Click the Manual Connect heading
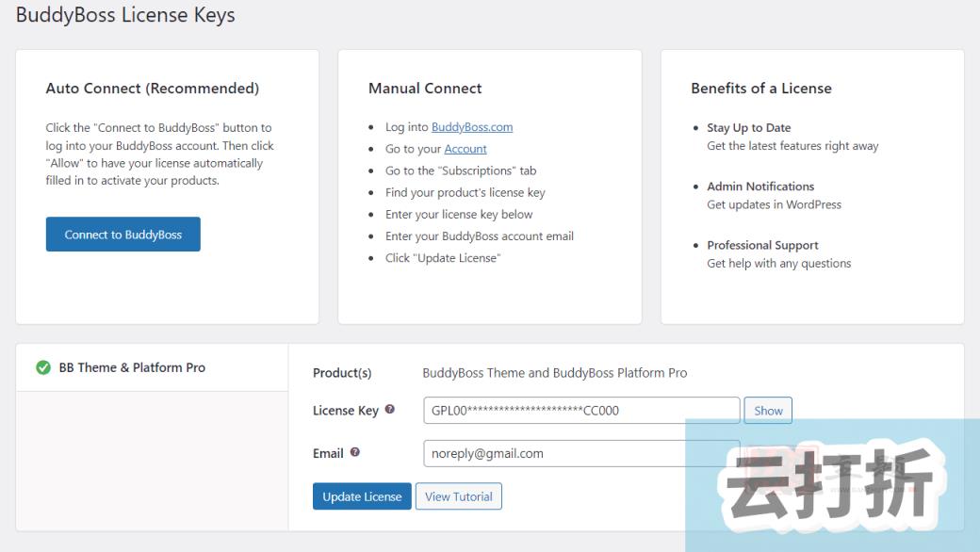 (425, 88)
